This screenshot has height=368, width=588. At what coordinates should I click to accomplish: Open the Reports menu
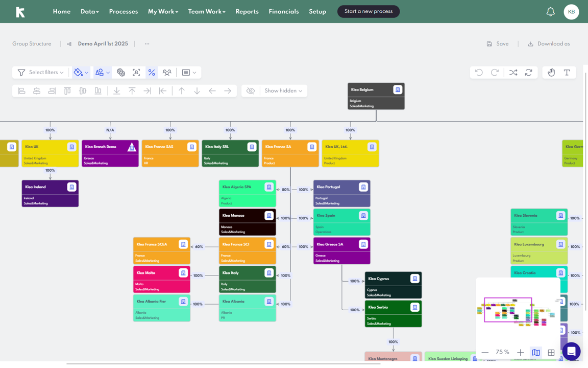(x=247, y=12)
